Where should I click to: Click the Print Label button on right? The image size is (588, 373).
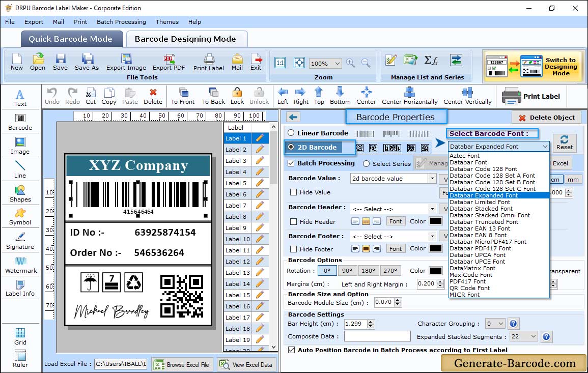point(531,96)
